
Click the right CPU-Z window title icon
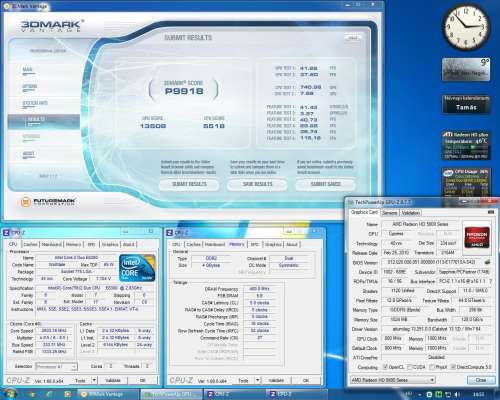click(169, 232)
